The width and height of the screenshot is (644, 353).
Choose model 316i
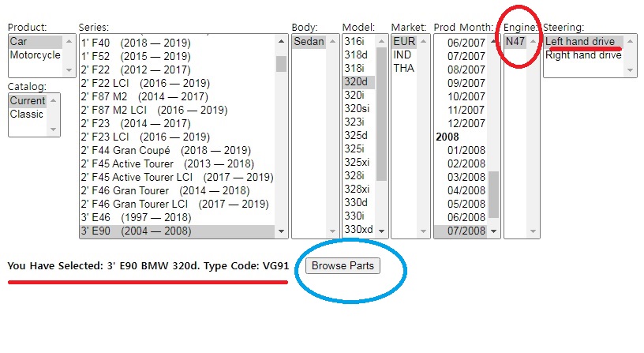359,42
